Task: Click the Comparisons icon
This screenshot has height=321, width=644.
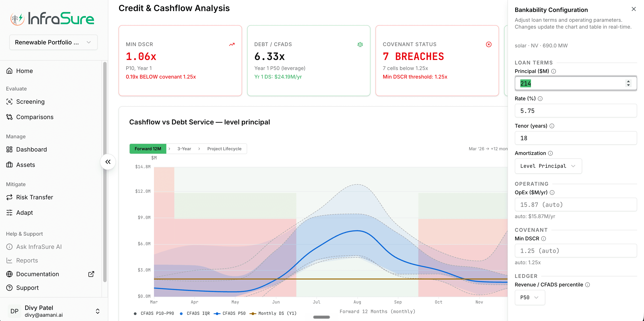Action: point(9,117)
